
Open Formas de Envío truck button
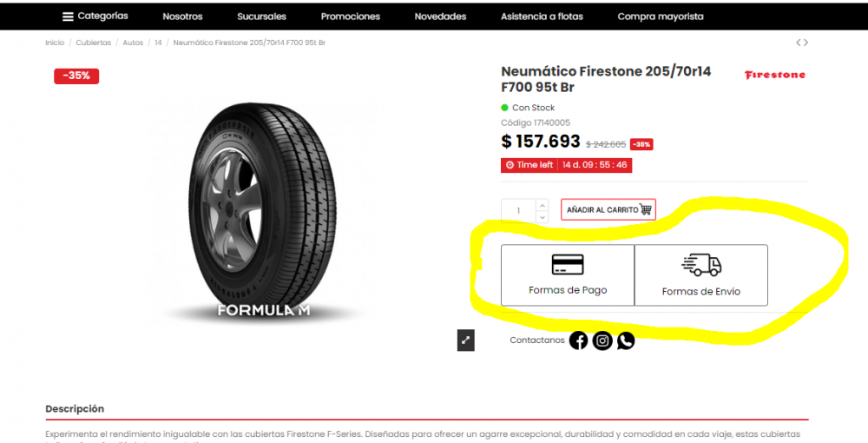[701, 274]
